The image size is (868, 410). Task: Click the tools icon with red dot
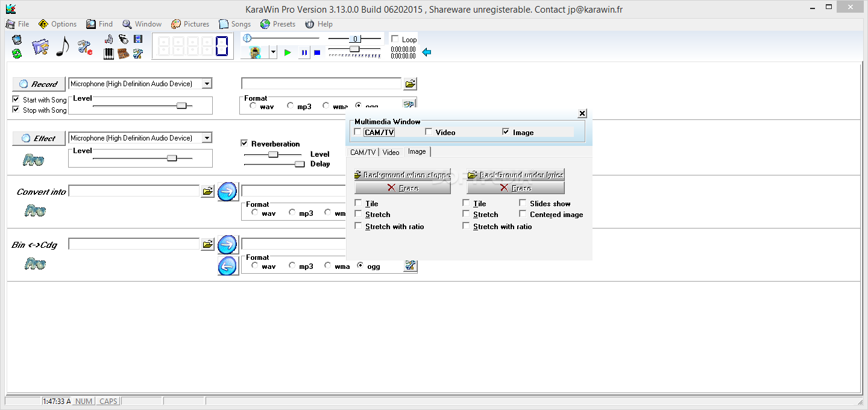[x=85, y=48]
